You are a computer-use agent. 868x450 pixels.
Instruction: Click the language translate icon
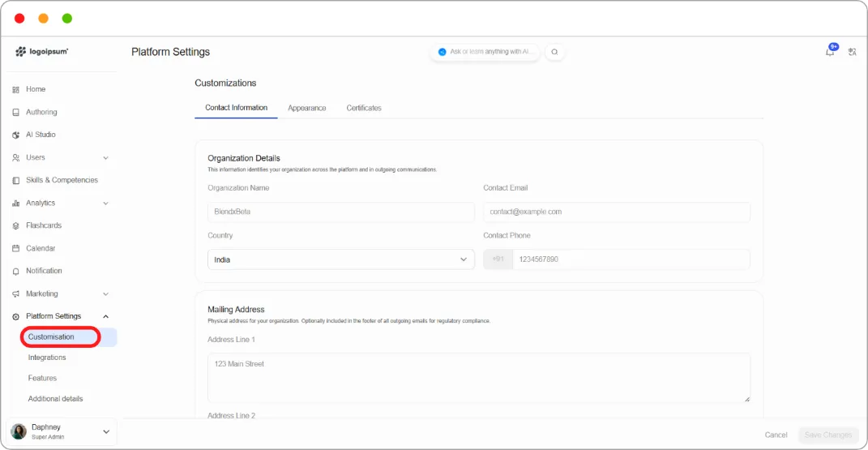tap(853, 52)
